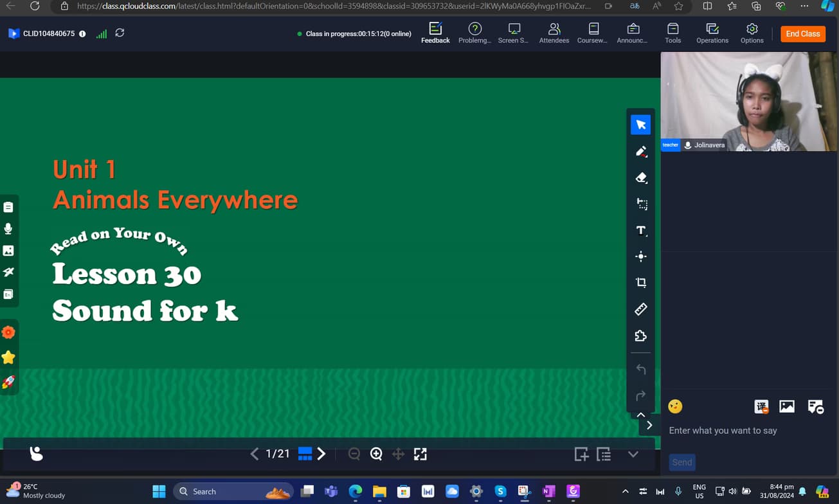Go to the next slide
Image resolution: width=839 pixels, height=504 pixels.
321,454
